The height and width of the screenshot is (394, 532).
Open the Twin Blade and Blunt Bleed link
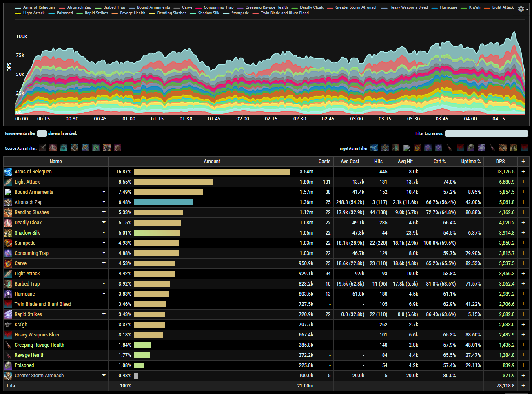pyautogui.click(x=43, y=304)
